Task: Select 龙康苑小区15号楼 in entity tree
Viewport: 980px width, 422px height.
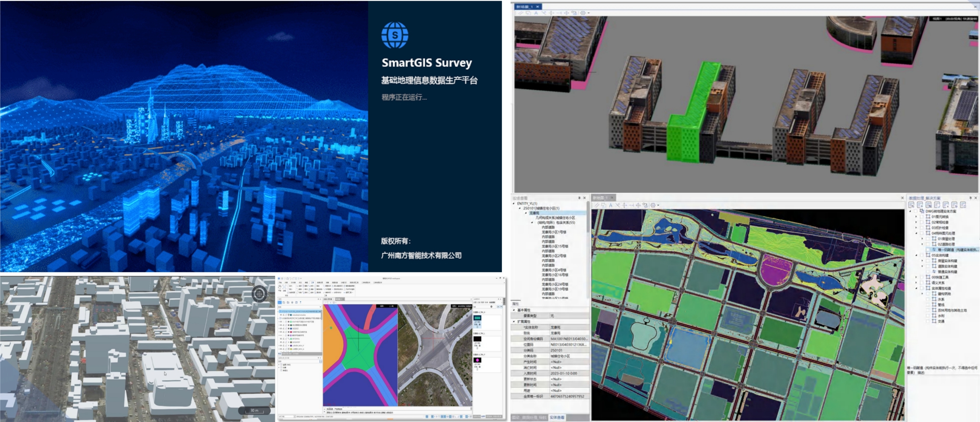Action: coord(555,246)
